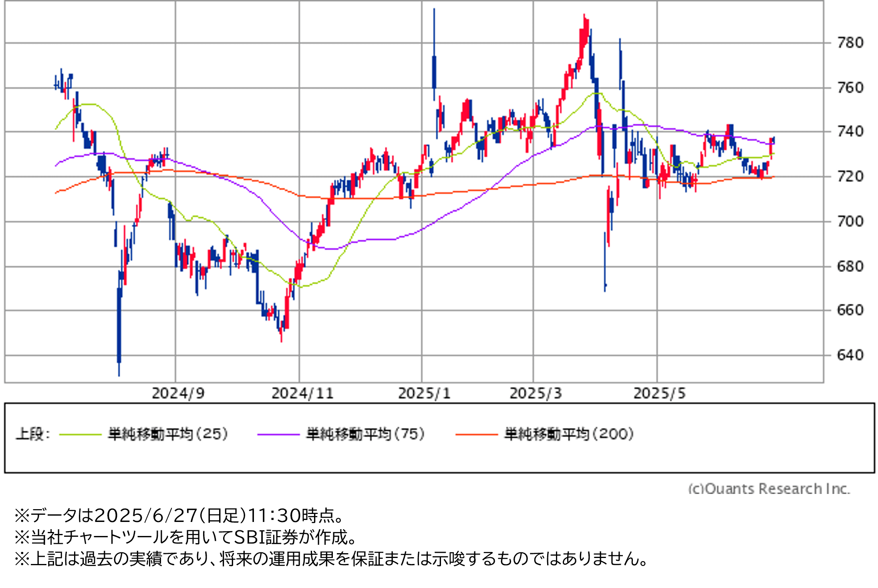Click the 720 price axis label
The image size is (878, 588).
pos(850,177)
